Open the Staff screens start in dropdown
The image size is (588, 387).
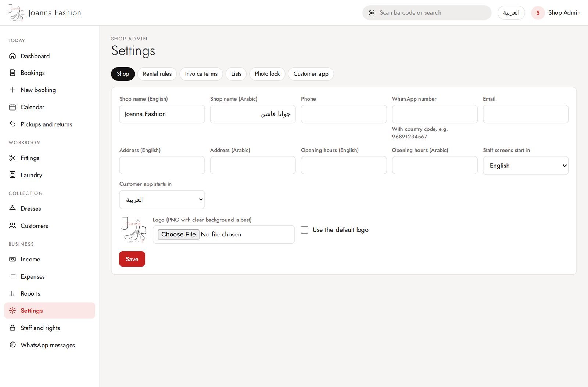(x=526, y=166)
